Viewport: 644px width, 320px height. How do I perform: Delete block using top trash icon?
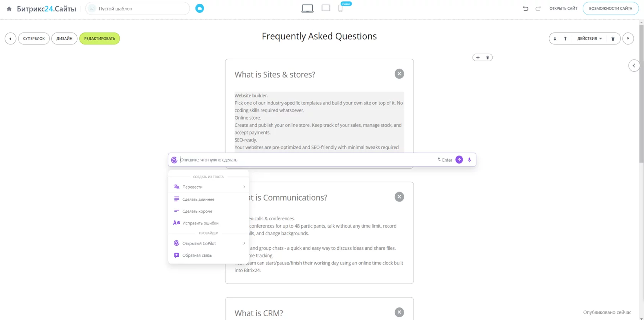click(613, 38)
